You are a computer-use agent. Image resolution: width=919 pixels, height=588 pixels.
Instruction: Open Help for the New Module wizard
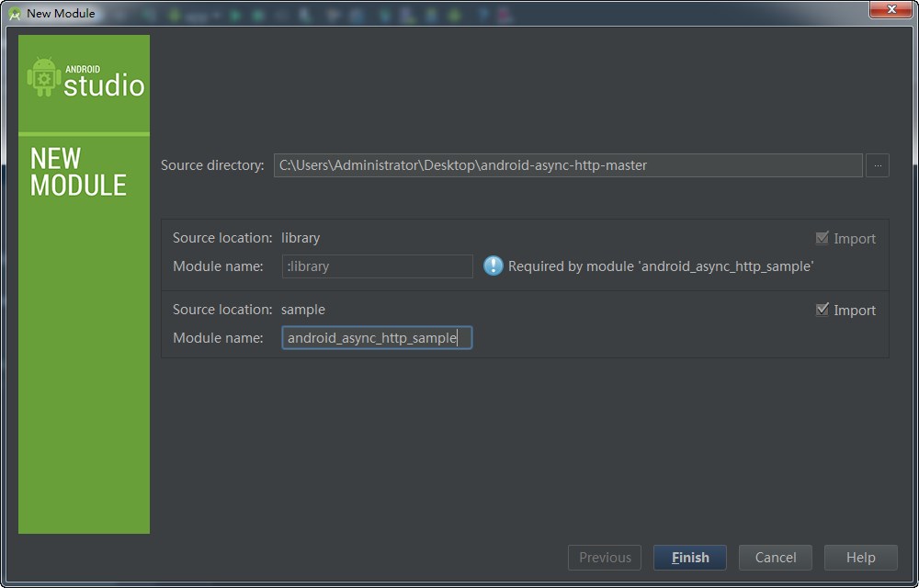(x=860, y=558)
